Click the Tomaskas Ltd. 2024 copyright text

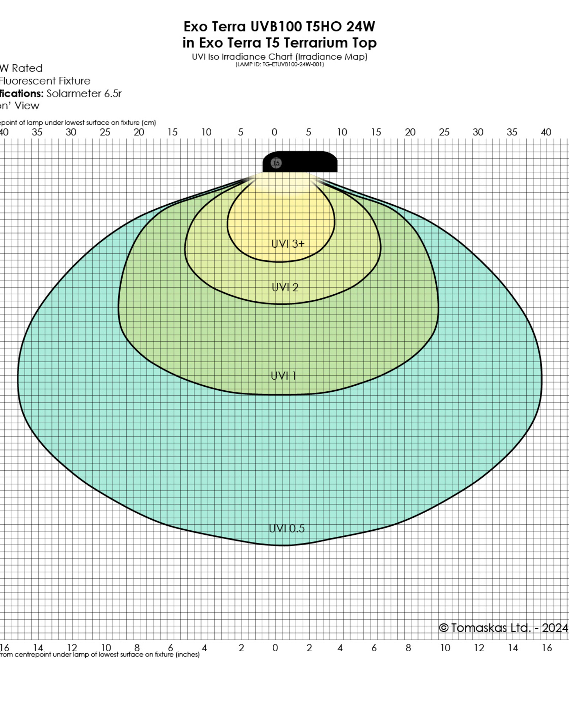click(503, 628)
